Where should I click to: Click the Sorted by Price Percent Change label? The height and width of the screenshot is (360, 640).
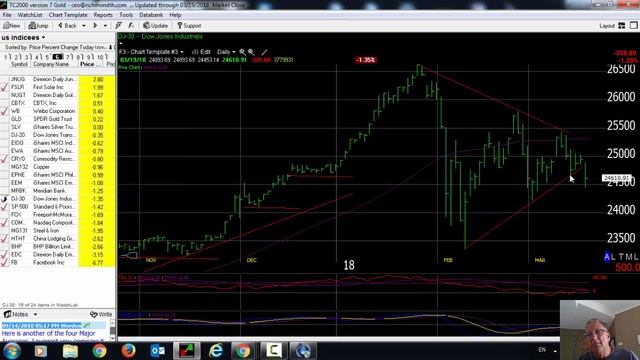point(55,47)
